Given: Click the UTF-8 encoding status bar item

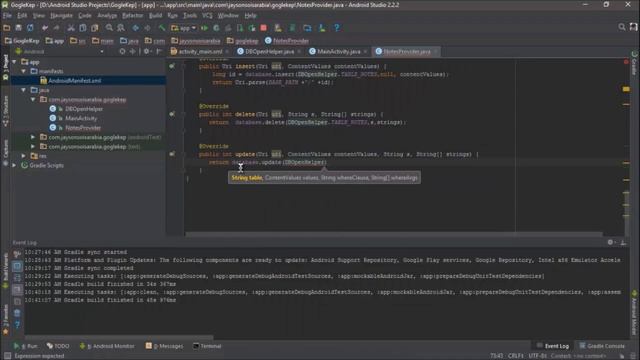Looking at the screenshot, I should 538,356.
